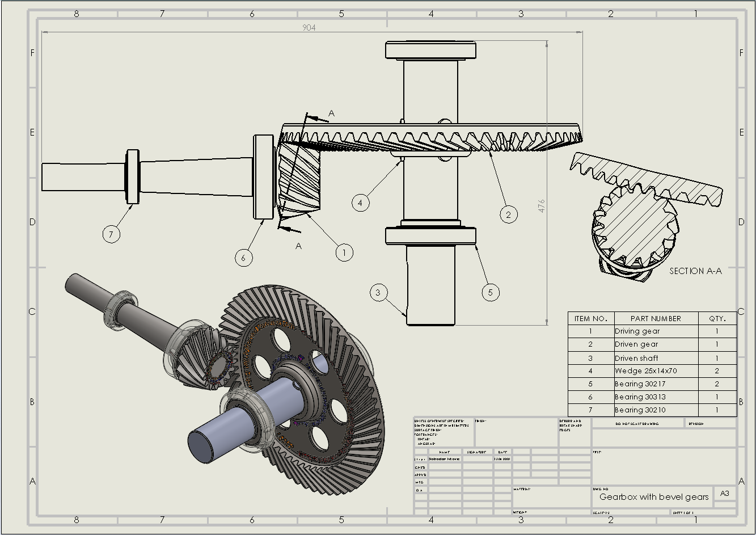Select the date value in title block
The width and height of the screenshot is (756, 535).
click(x=502, y=459)
